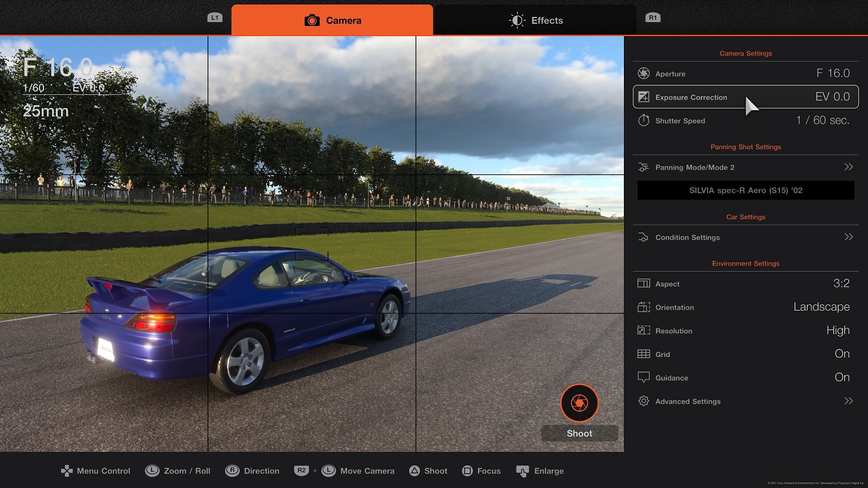This screenshot has width=868, height=488.
Task: Click the Zoom / Roll hint text
Action: [187, 471]
